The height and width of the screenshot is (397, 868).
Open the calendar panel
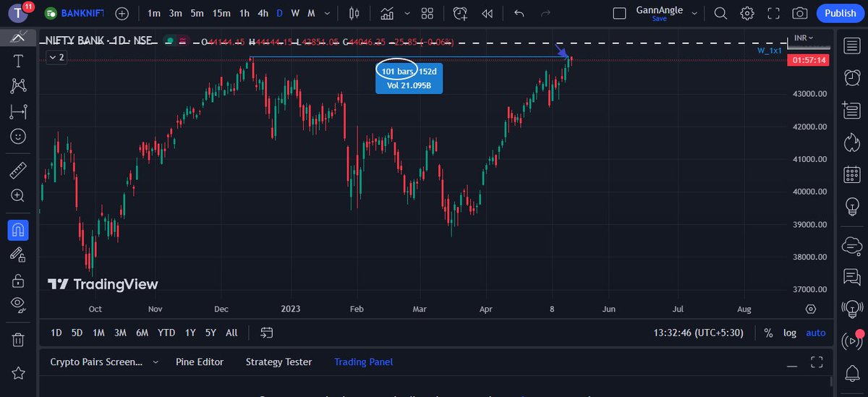click(x=851, y=174)
